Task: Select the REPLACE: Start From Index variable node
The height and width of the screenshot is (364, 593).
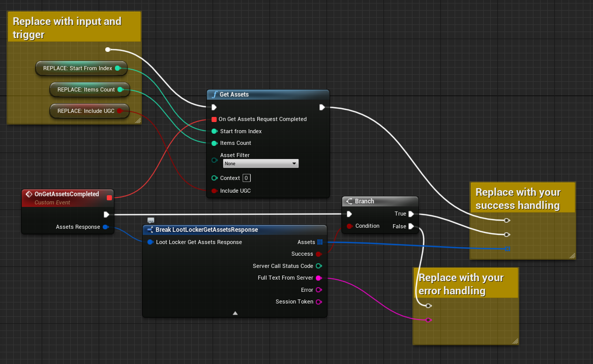Action: [77, 68]
